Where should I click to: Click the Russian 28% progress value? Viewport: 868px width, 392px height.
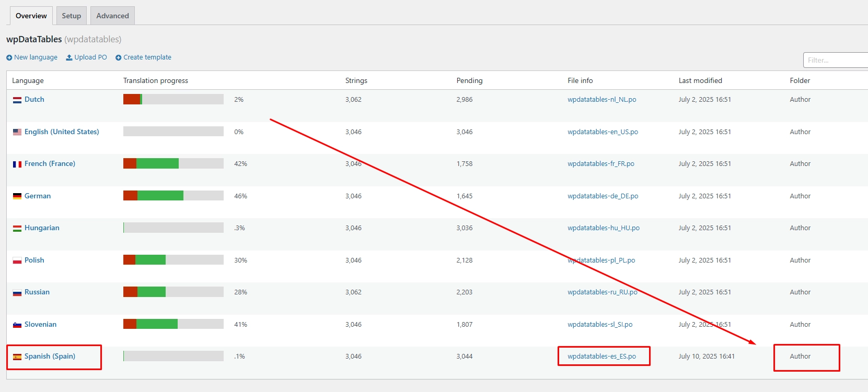pos(240,292)
